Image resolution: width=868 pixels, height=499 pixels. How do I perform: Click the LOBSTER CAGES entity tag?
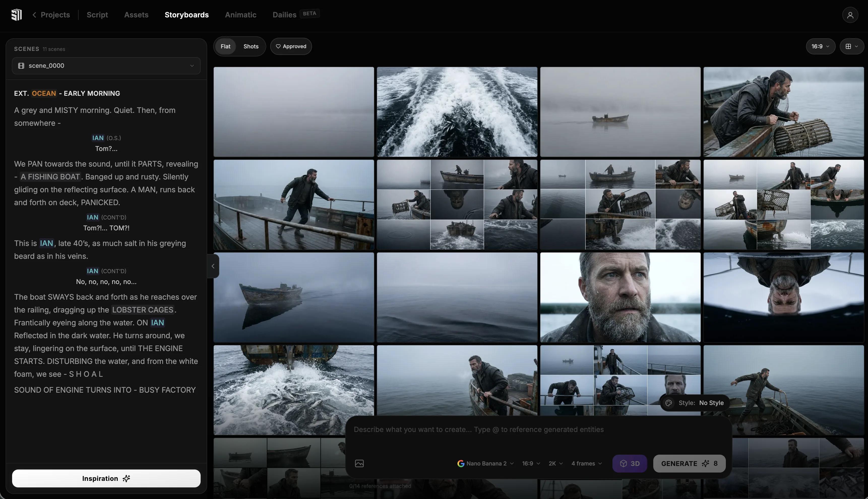click(x=143, y=310)
